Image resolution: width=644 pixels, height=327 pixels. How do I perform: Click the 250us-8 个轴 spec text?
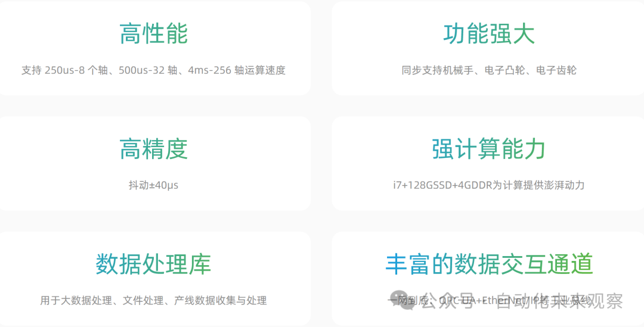click(x=76, y=70)
